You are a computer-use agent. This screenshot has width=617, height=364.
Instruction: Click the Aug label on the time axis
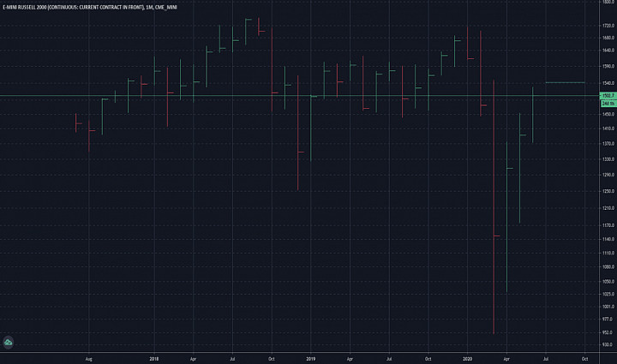[89, 359]
